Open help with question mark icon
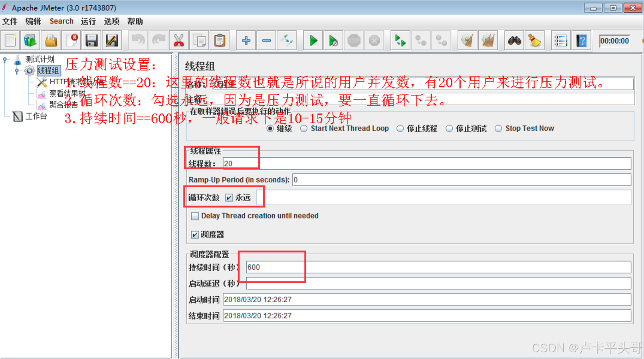 [581, 40]
